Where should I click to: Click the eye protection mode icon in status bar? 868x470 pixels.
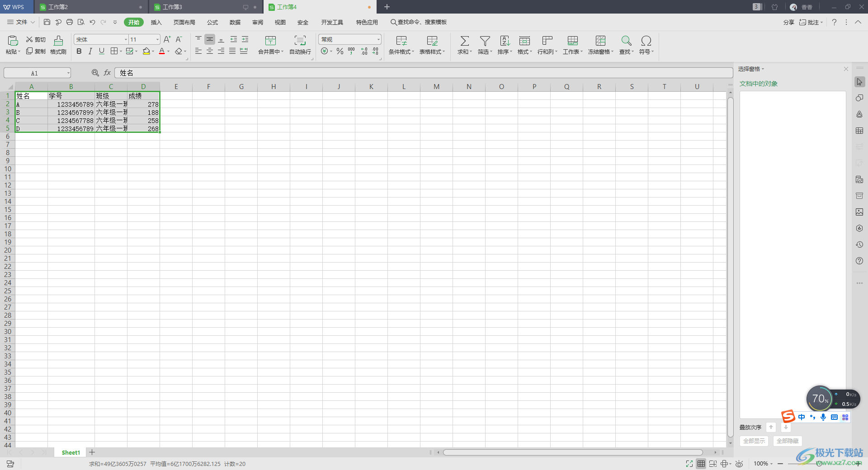tap(739, 464)
